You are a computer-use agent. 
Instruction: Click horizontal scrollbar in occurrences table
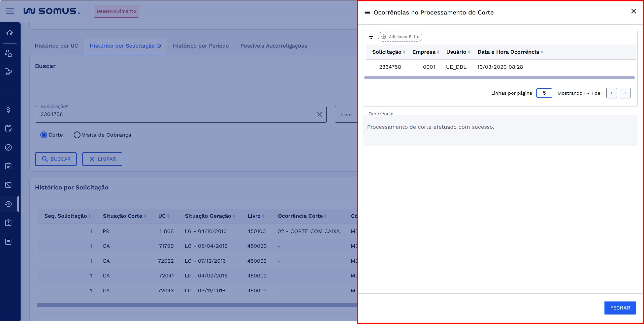pyautogui.click(x=499, y=78)
